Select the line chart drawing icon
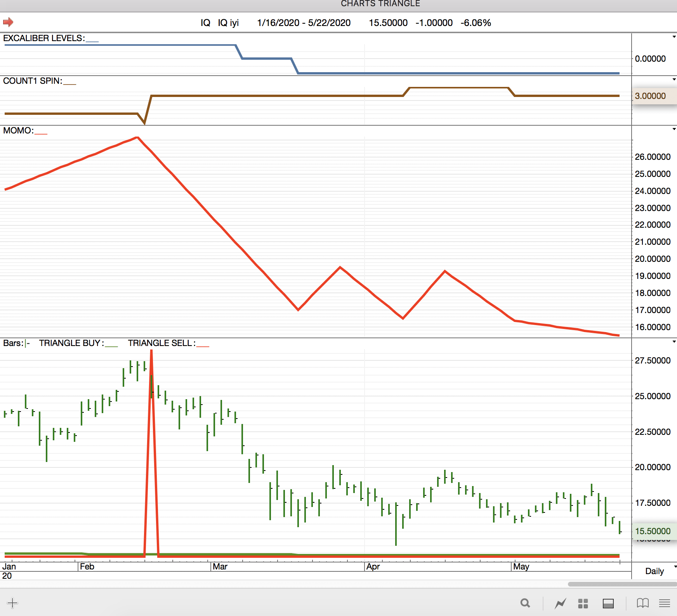677x616 pixels. (561, 603)
